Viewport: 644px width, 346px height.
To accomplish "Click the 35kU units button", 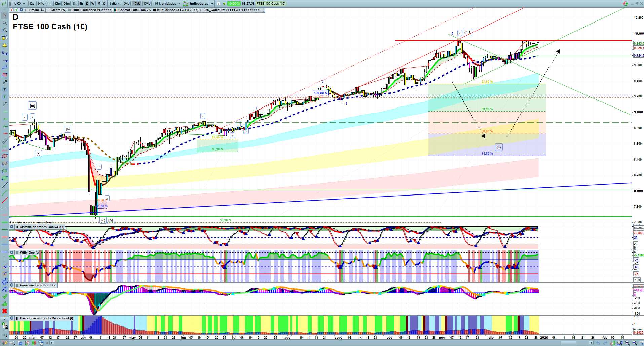I will pos(147,4).
